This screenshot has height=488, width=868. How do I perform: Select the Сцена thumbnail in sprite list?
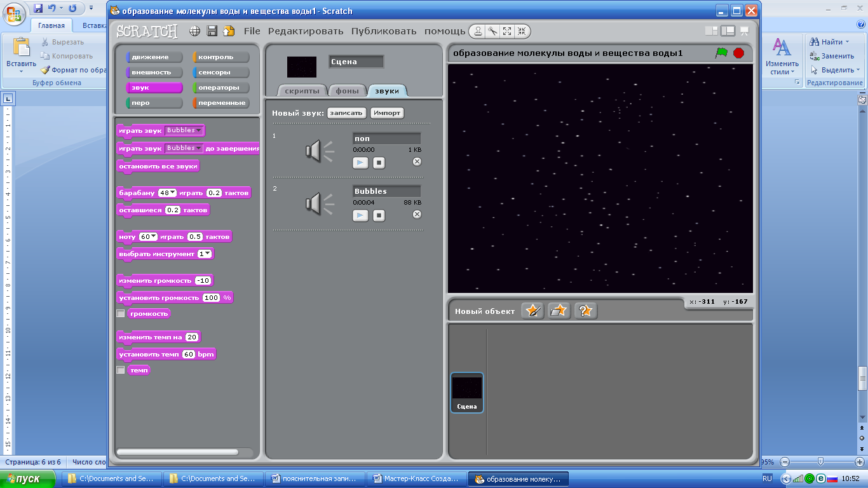tap(467, 392)
